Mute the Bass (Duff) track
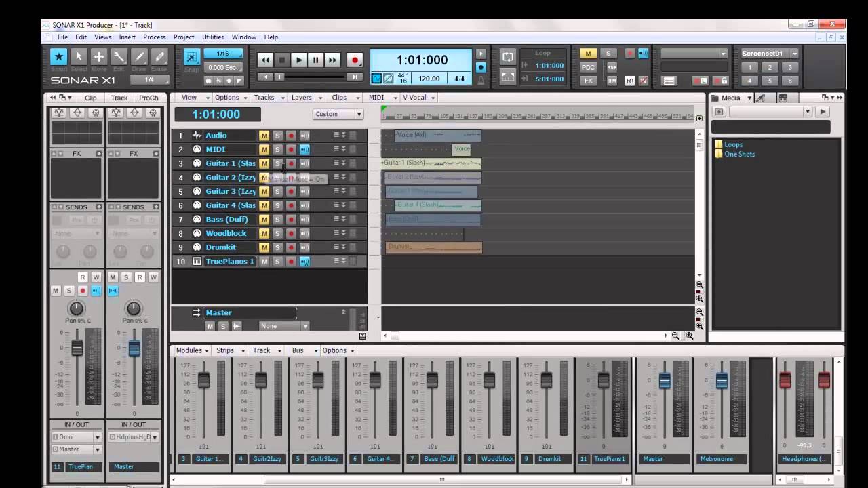The width and height of the screenshot is (868, 488). pyautogui.click(x=264, y=220)
